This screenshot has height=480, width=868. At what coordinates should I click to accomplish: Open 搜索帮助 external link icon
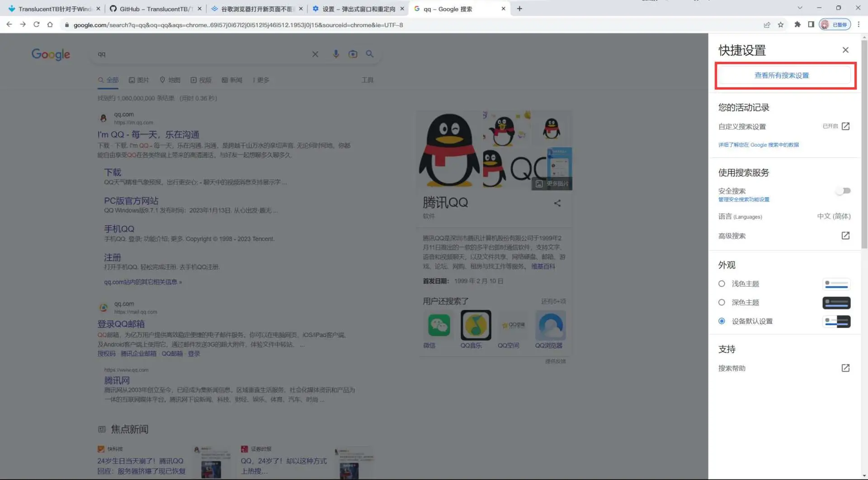pyautogui.click(x=845, y=368)
